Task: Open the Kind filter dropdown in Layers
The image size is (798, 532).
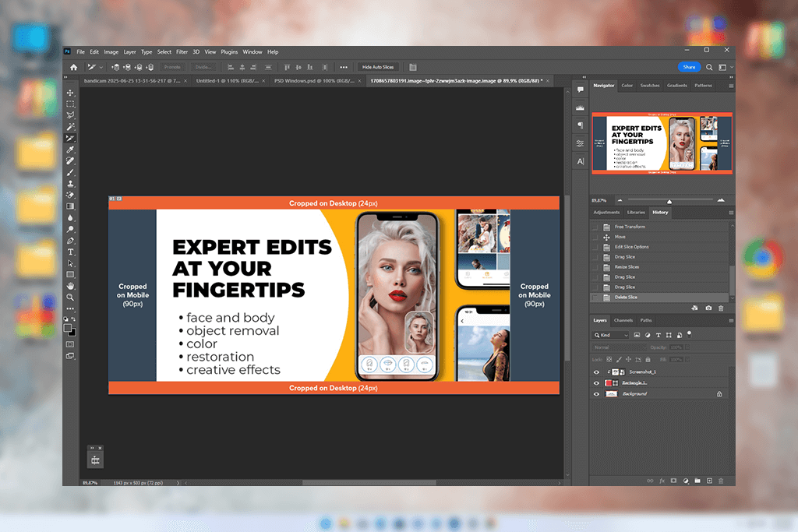Action: pos(611,335)
